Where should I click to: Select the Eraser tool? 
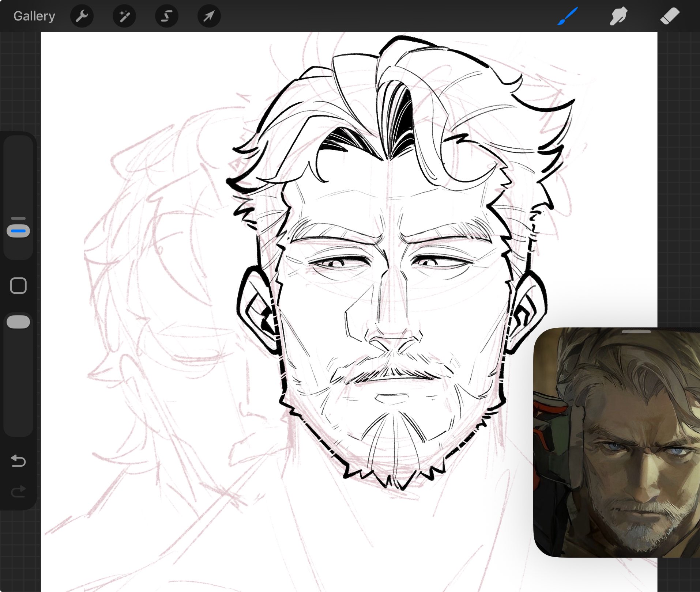[669, 16]
